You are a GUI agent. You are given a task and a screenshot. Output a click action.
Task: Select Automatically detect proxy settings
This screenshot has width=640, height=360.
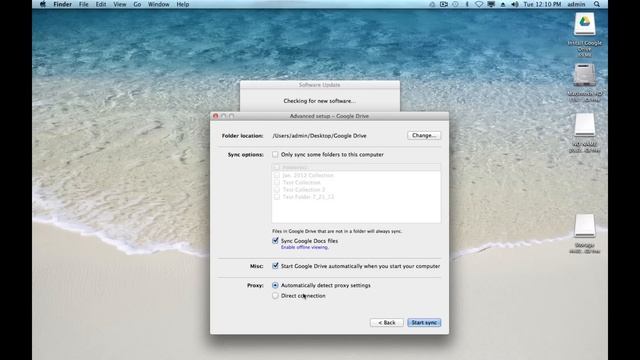pyautogui.click(x=275, y=285)
